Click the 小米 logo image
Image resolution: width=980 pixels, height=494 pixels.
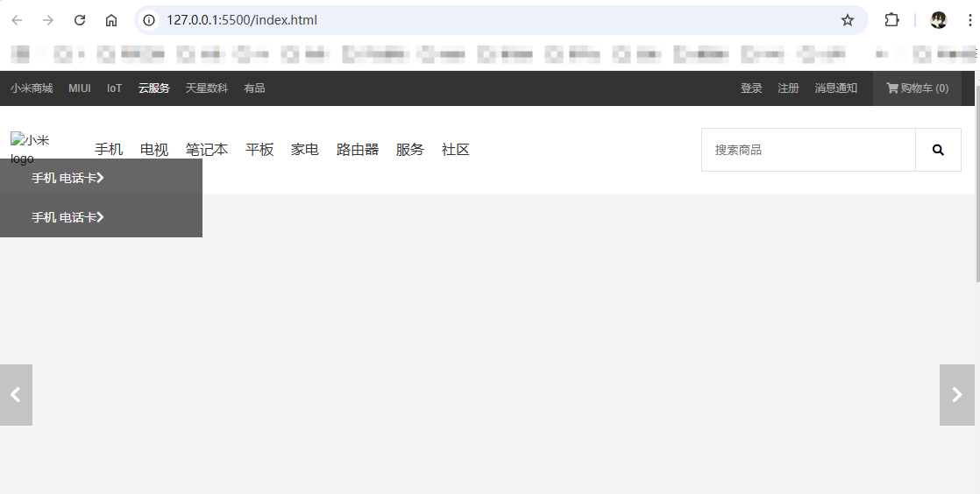(30, 149)
